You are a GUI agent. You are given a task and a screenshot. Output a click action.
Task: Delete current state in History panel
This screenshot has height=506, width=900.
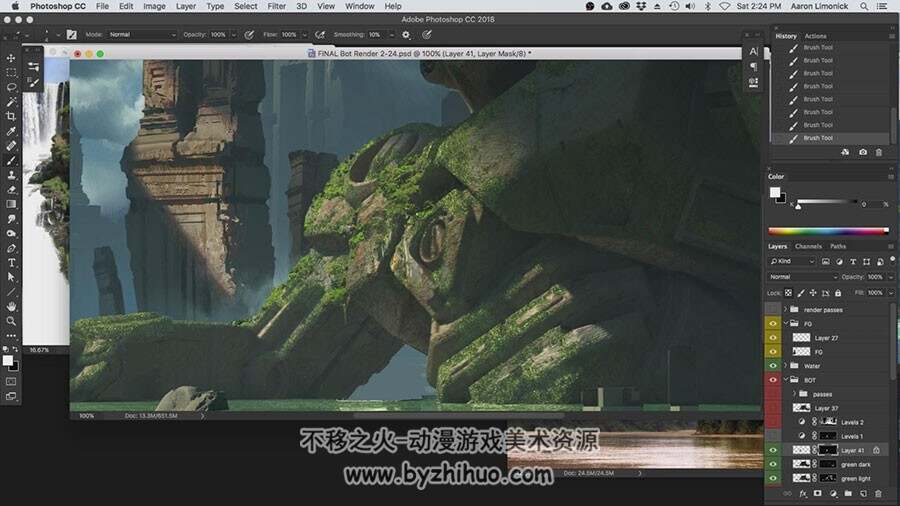pyautogui.click(x=879, y=152)
